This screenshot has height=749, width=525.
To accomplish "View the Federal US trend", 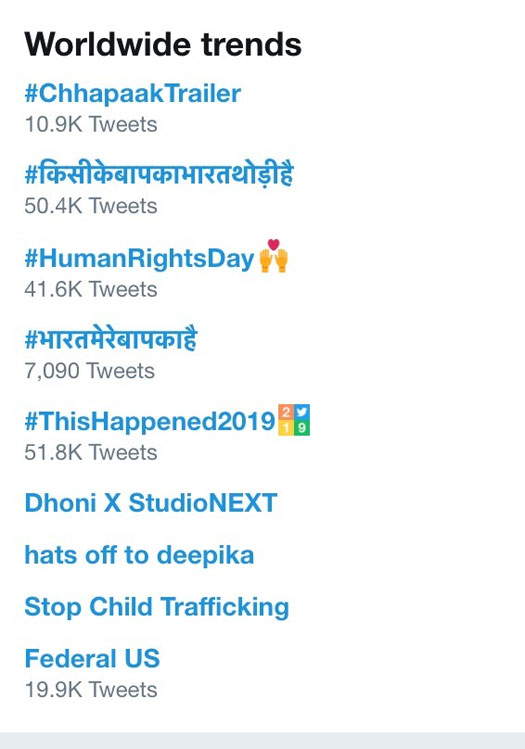I will [92, 658].
